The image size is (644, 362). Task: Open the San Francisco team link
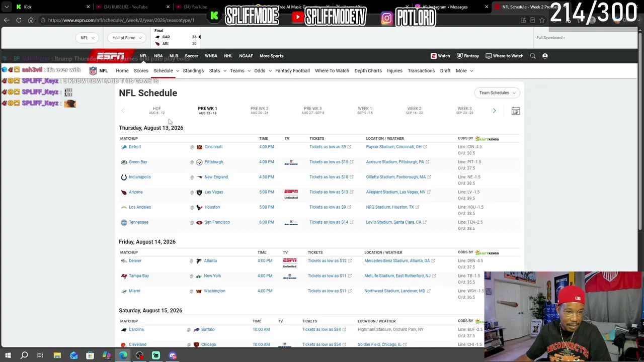(217, 222)
